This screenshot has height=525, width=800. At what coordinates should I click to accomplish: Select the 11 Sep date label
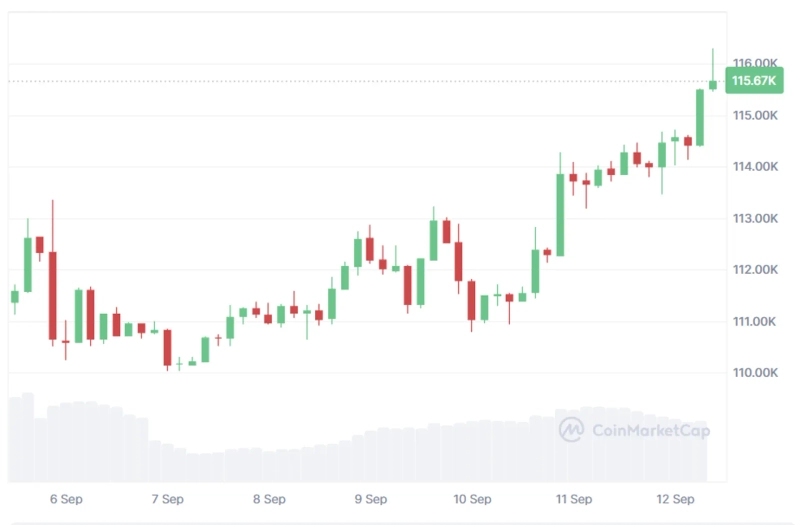tap(575, 499)
